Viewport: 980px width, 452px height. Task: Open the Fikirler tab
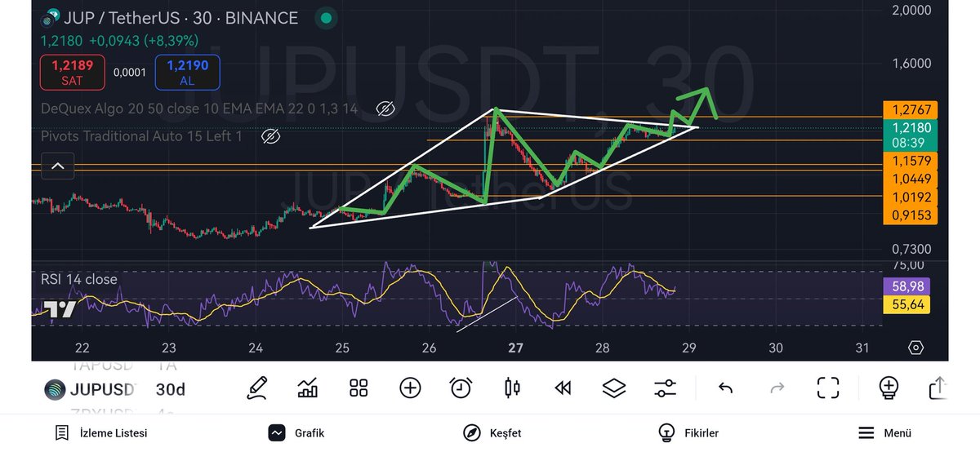click(x=688, y=433)
